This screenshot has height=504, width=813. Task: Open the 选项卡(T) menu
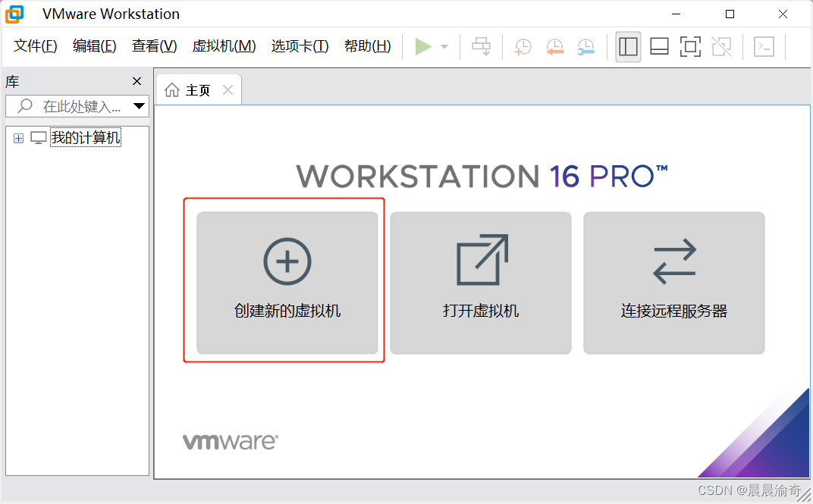(300, 46)
